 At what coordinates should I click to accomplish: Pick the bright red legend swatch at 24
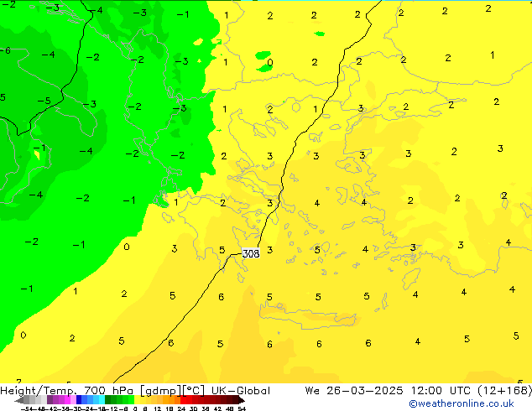183,399
